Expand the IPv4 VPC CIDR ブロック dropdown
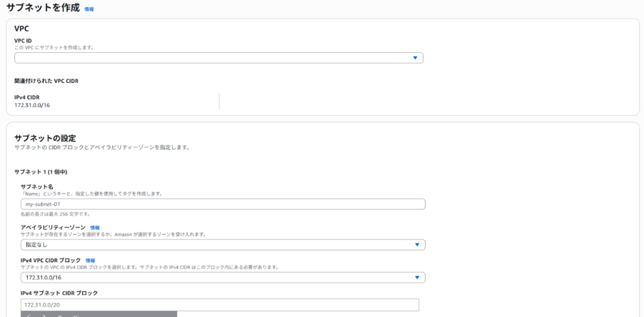 point(223,277)
